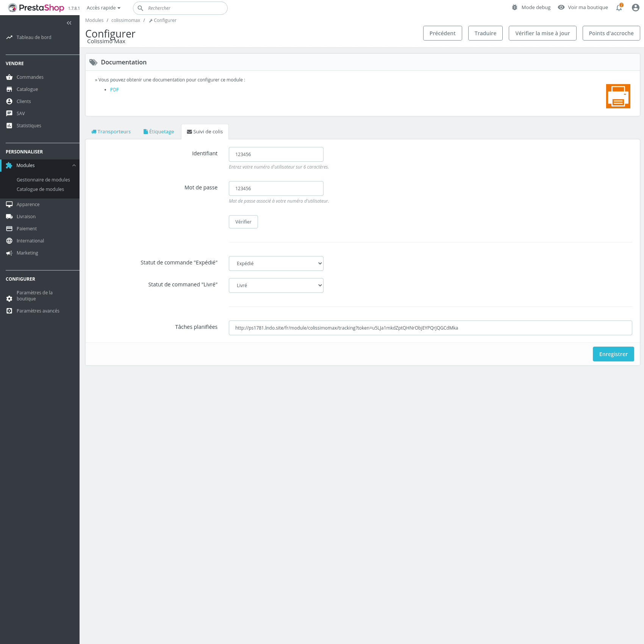644x644 pixels.
Task: Click the Traduire button
Action: point(485,33)
